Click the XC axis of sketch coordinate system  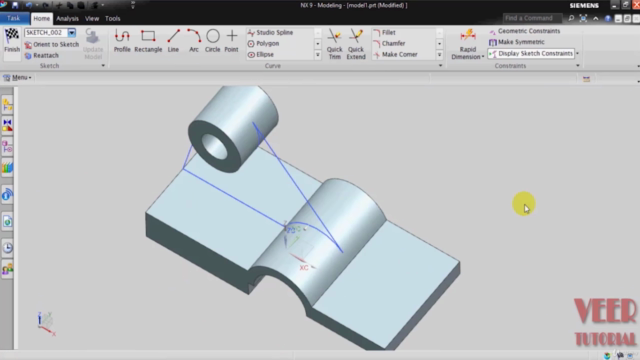pyautogui.click(x=303, y=262)
